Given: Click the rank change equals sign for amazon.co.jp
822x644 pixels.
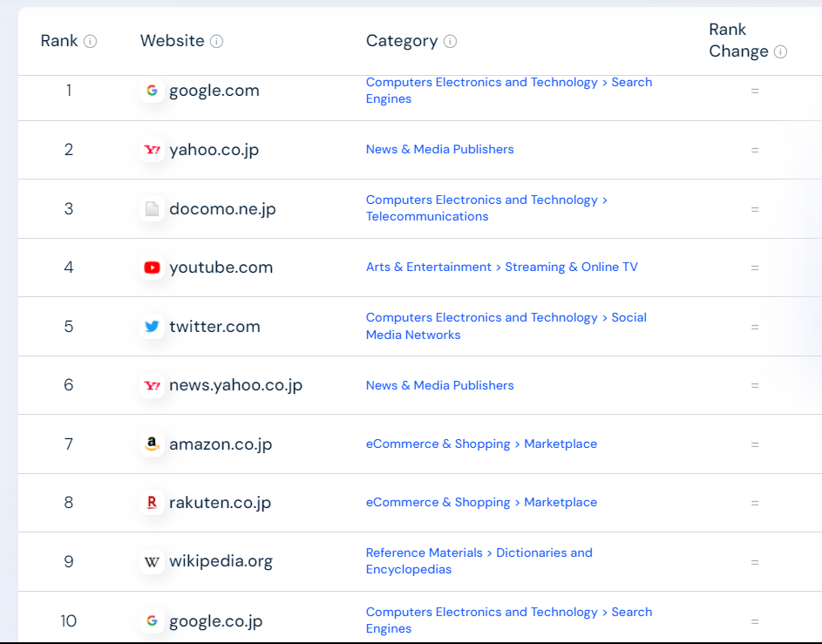Looking at the screenshot, I should [755, 445].
